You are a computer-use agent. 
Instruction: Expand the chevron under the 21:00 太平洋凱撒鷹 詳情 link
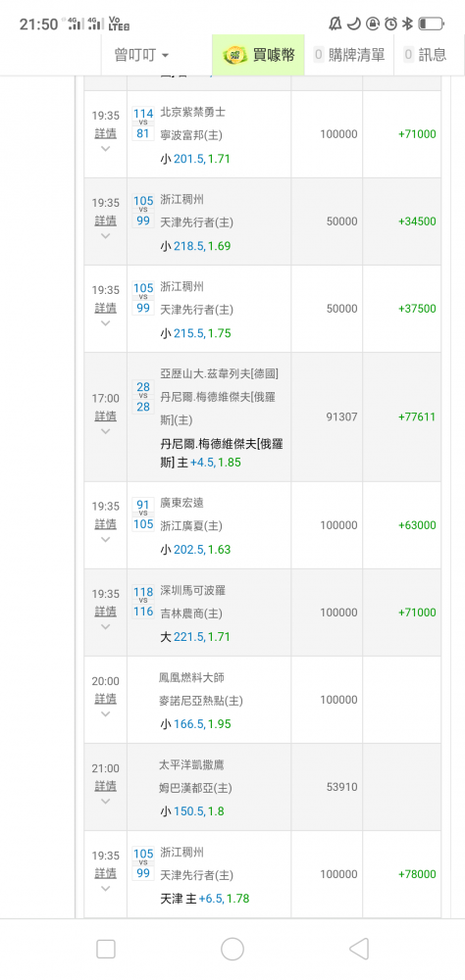pyautogui.click(x=105, y=802)
